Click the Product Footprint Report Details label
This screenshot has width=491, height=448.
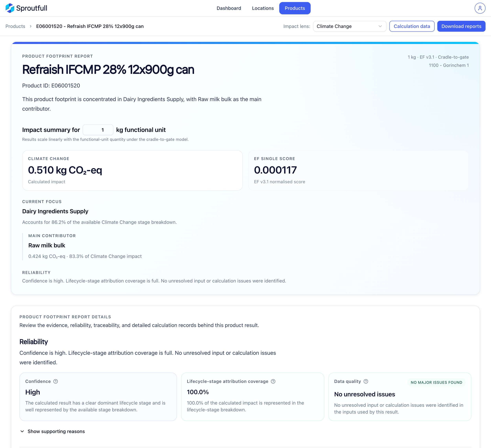[65, 317]
